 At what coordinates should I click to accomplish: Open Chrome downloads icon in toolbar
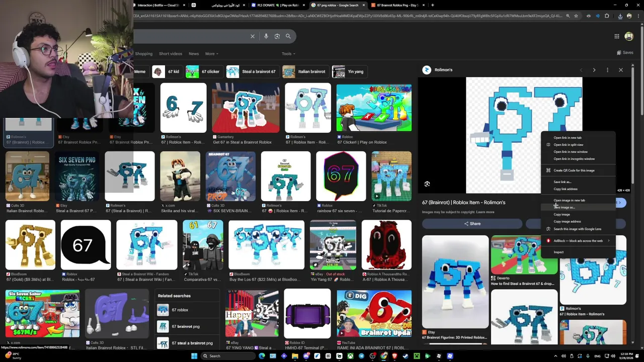[x=620, y=16]
